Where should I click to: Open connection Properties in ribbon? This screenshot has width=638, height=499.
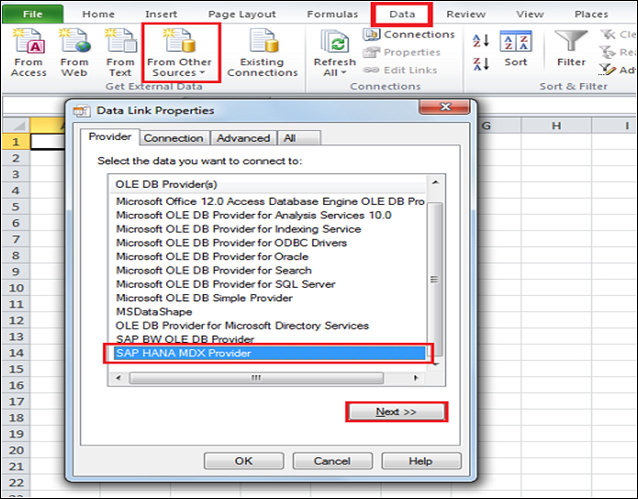point(402,52)
